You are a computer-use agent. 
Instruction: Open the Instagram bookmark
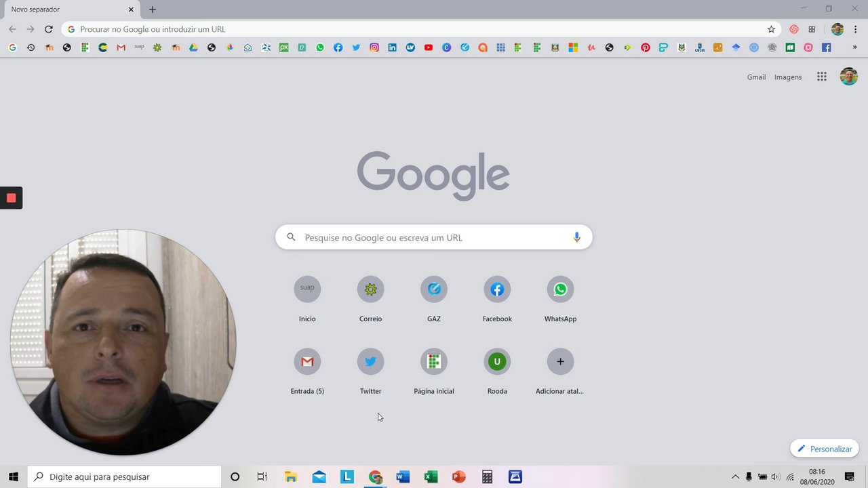click(x=374, y=47)
